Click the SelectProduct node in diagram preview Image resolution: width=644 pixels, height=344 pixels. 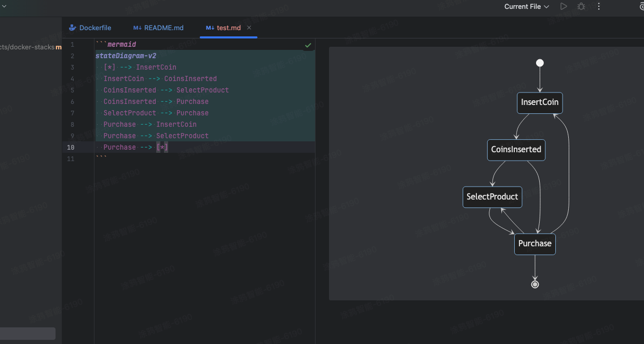tap(492, 197)
